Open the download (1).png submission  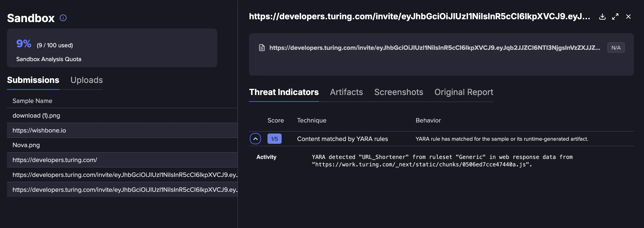click(122, 116)
